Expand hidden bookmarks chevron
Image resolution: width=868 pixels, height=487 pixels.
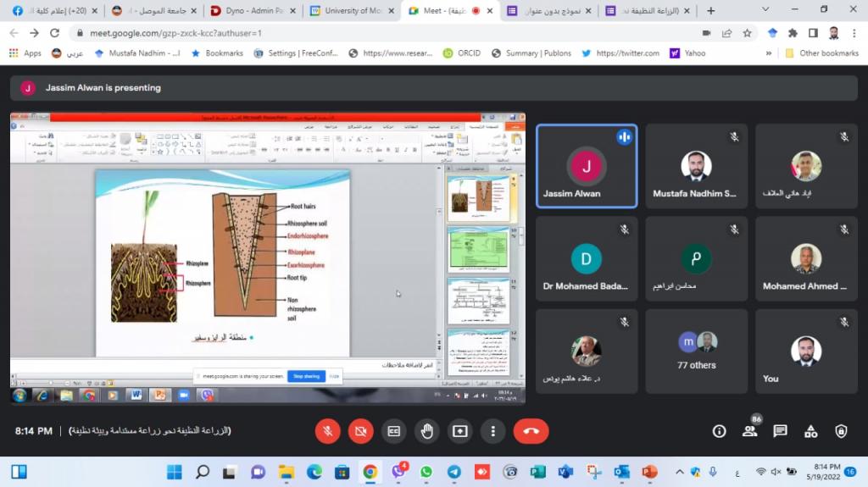coord(769,53)
